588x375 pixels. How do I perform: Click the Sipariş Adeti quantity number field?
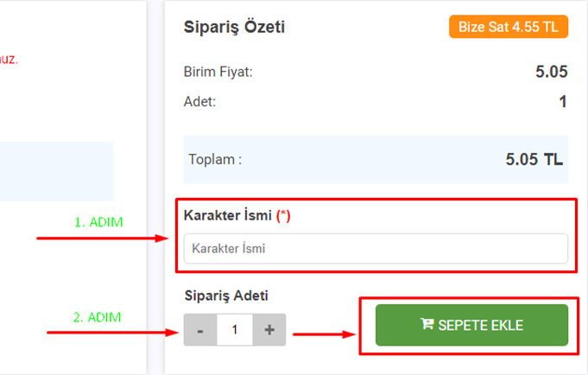tap(234, 329)
